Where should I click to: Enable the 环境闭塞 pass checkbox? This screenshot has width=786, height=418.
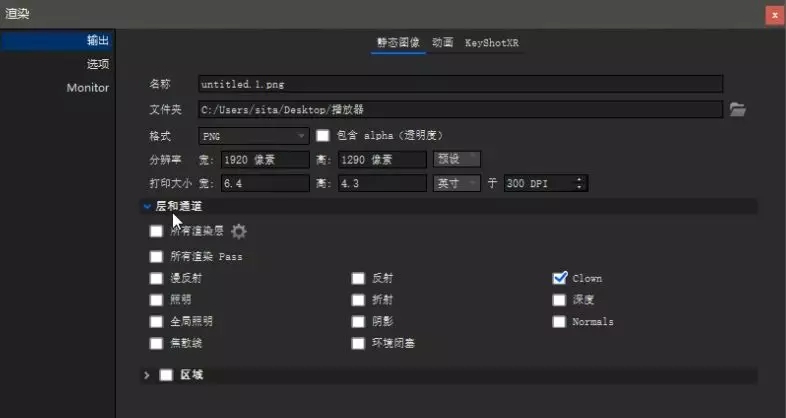358,343
